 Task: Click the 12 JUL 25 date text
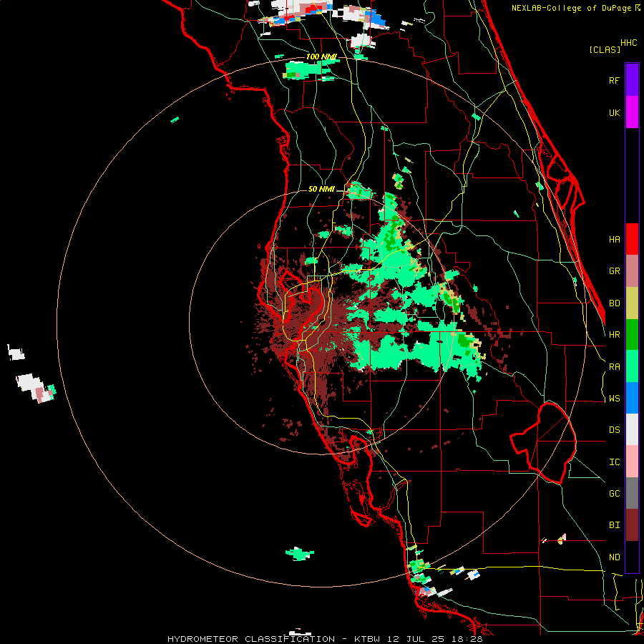pyautogui.click(x=419, y=639)
